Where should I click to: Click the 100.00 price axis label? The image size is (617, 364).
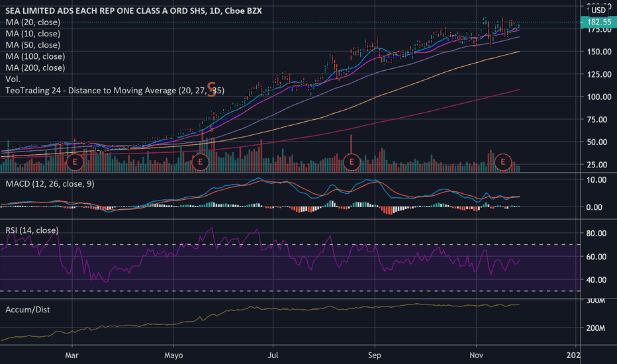pos(599,97)
